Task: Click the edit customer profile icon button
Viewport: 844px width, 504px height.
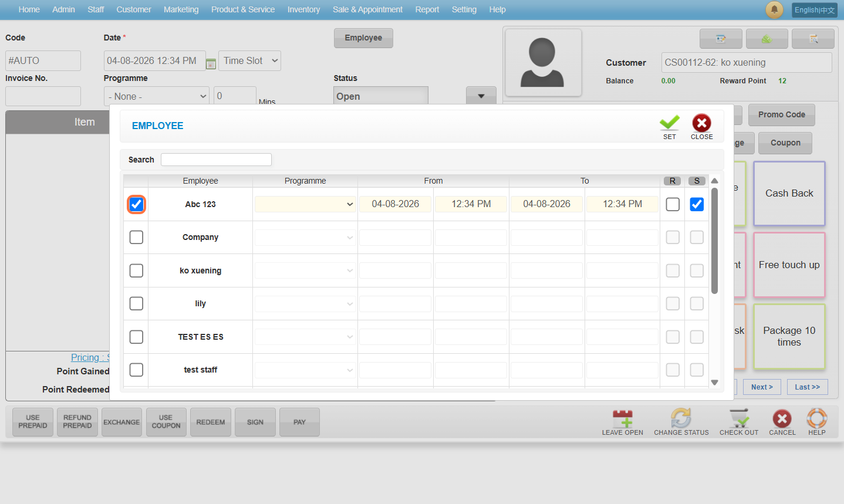Action: [x=721, y=39]
